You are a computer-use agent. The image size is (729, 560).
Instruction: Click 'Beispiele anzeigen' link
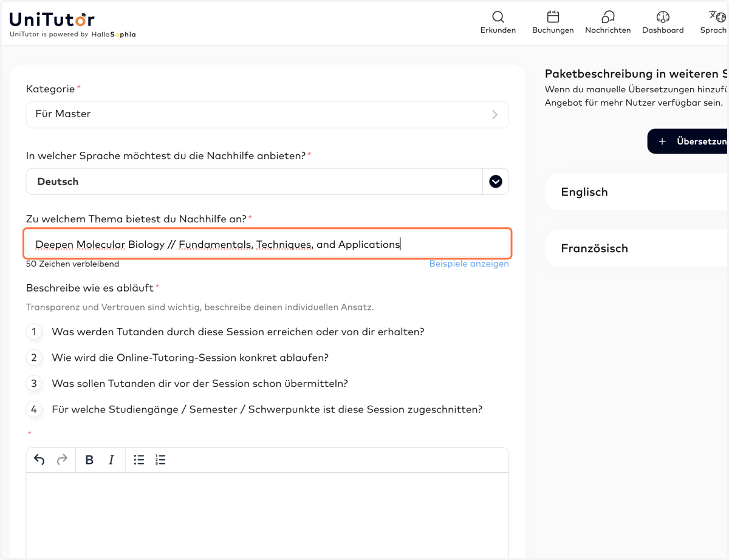469,264
